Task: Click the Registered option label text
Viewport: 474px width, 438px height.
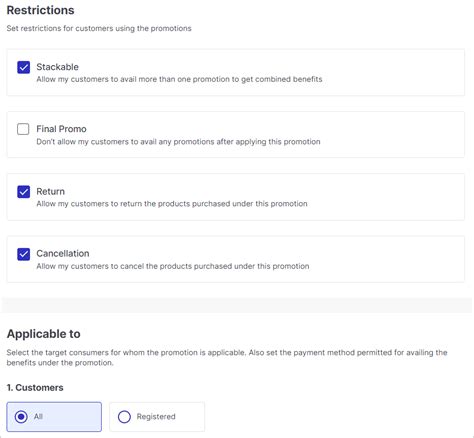Action: tap(156, 417)
